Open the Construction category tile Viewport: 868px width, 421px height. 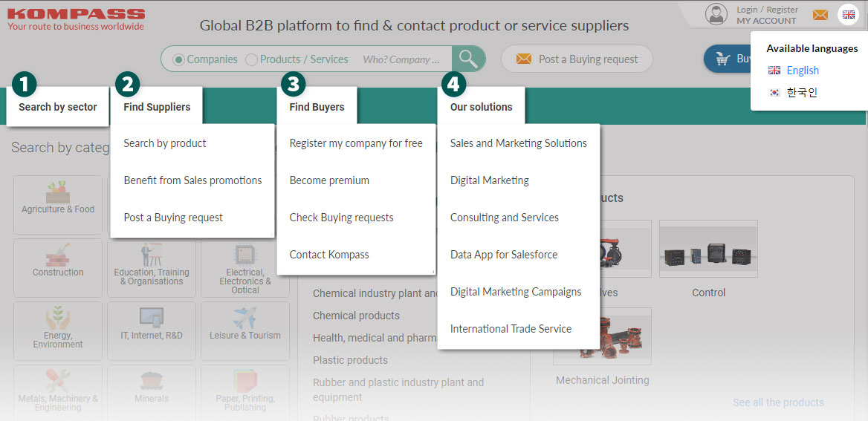58,260
